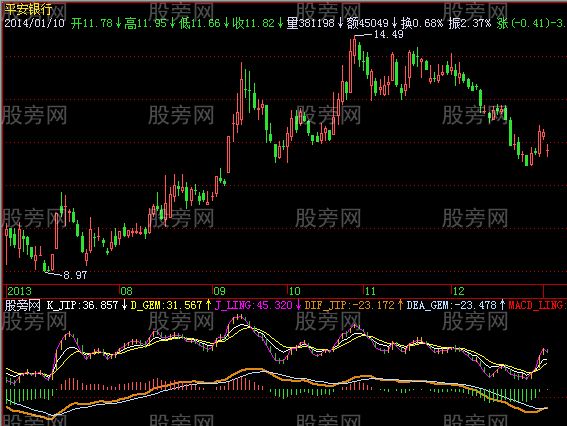Click the DEA_GEM:-23.478 indicator value
567x426 pixels.
point(452,305)
